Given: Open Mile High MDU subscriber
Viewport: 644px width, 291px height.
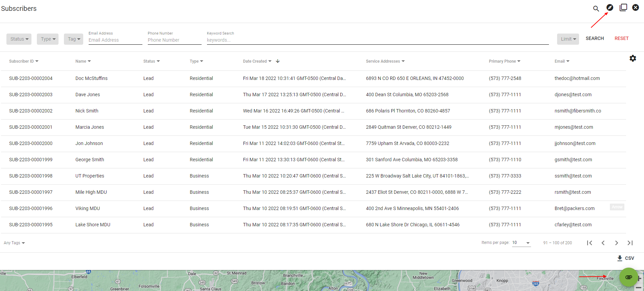Looking at the screenshot, I should [x=313, y=192].
